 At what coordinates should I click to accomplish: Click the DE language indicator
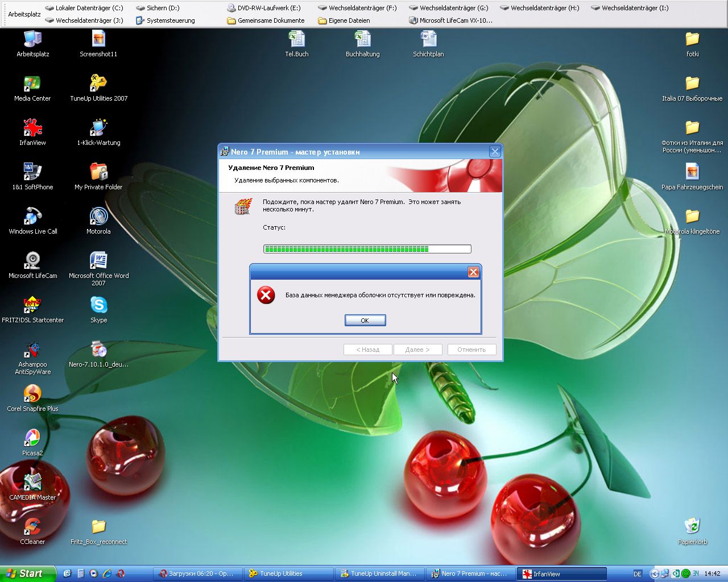(x=638, y=574)
